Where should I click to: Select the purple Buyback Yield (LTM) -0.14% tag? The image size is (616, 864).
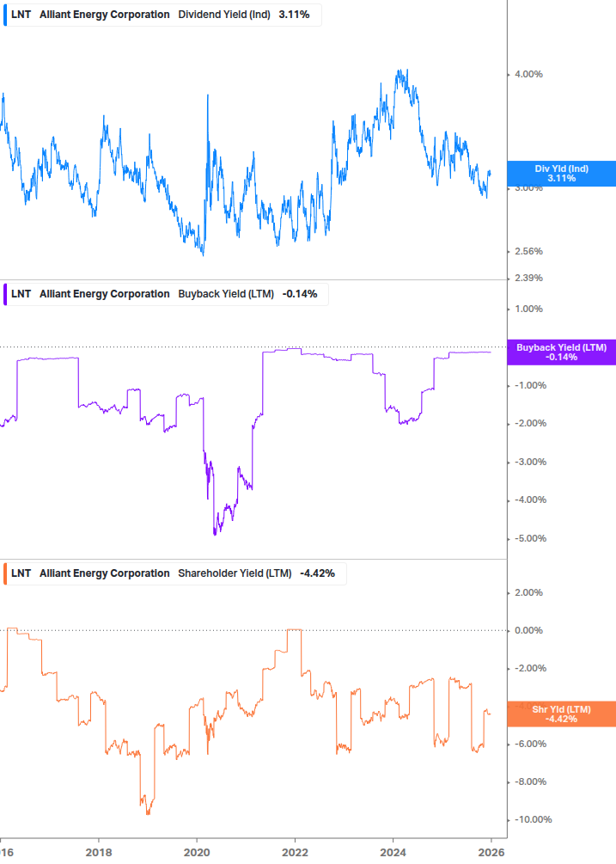[561, 352]
